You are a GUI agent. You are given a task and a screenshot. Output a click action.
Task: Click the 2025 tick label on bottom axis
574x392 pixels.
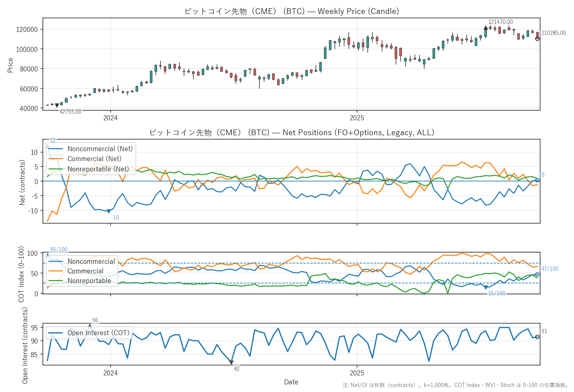(x=357, y=373)
